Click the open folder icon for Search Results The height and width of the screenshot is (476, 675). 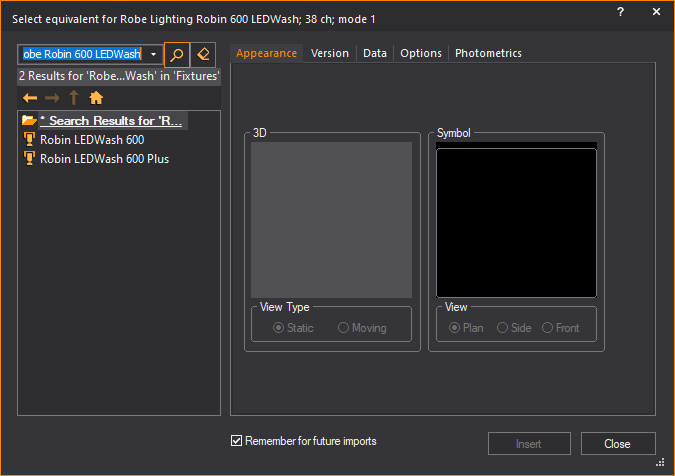(x=29, y=120)
